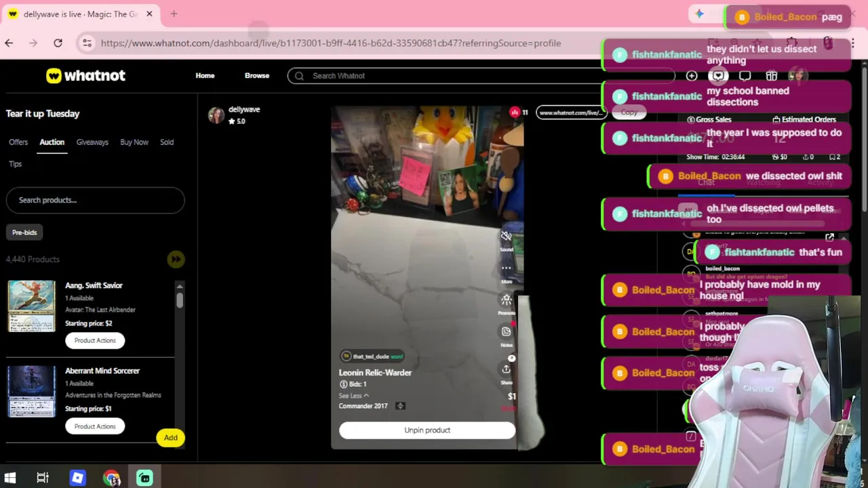Click the whatnot.com/live stream link pill
The height and width of the screenshot is (488, 868).
[x=571, y=113]
